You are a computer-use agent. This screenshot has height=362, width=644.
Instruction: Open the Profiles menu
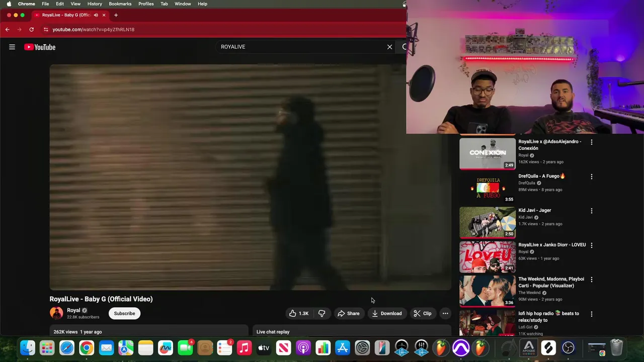pos(146,4)
